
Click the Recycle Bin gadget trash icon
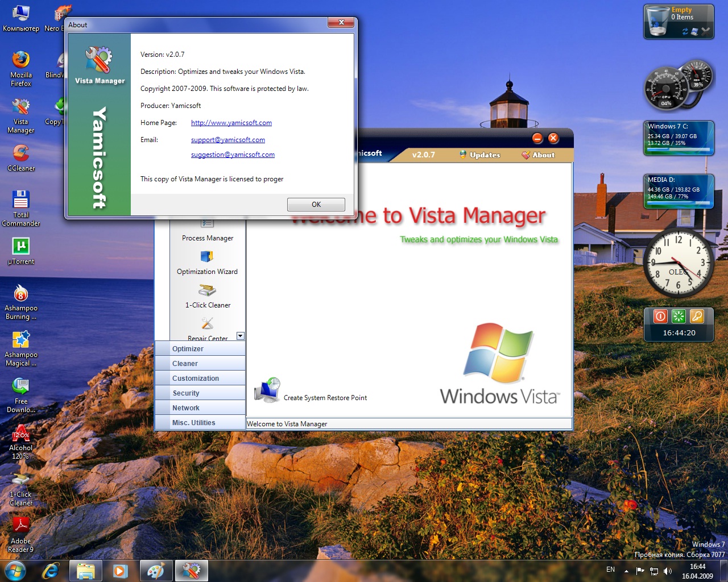(657, 22)
